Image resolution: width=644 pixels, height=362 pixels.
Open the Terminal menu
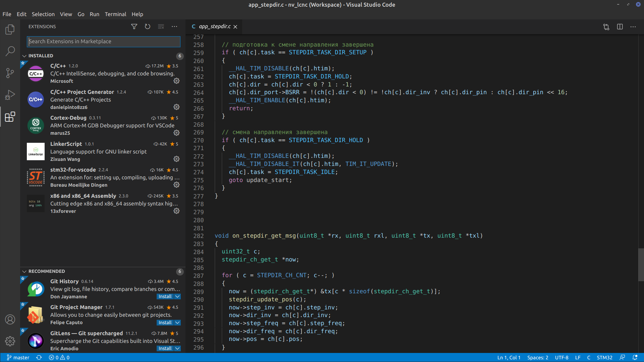tap(115, 14)
